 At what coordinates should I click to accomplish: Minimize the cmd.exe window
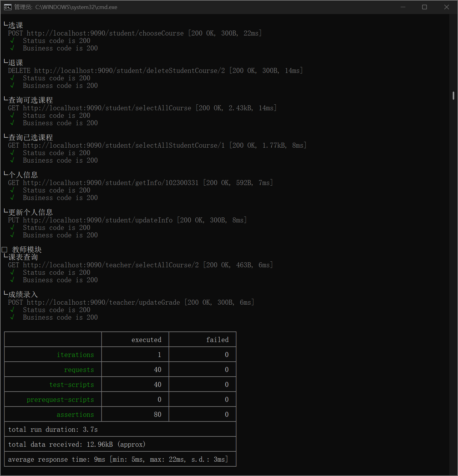point(403,7)
